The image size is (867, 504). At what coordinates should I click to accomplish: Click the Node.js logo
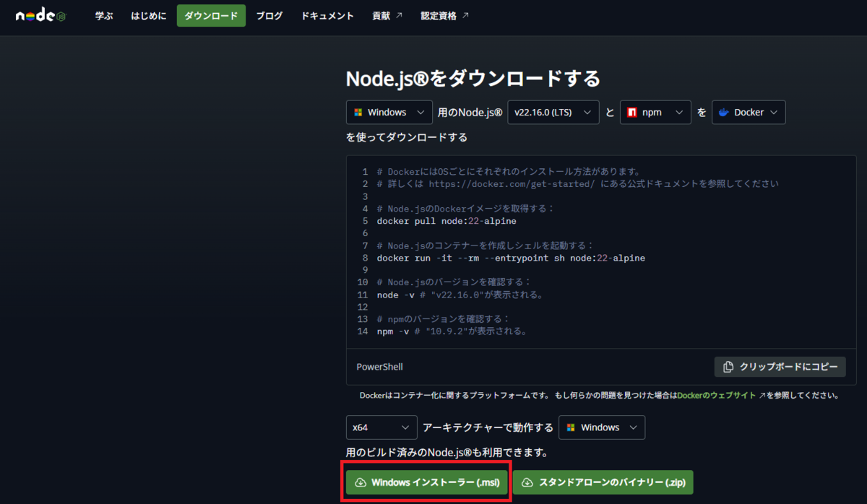(x=40, y=16)
